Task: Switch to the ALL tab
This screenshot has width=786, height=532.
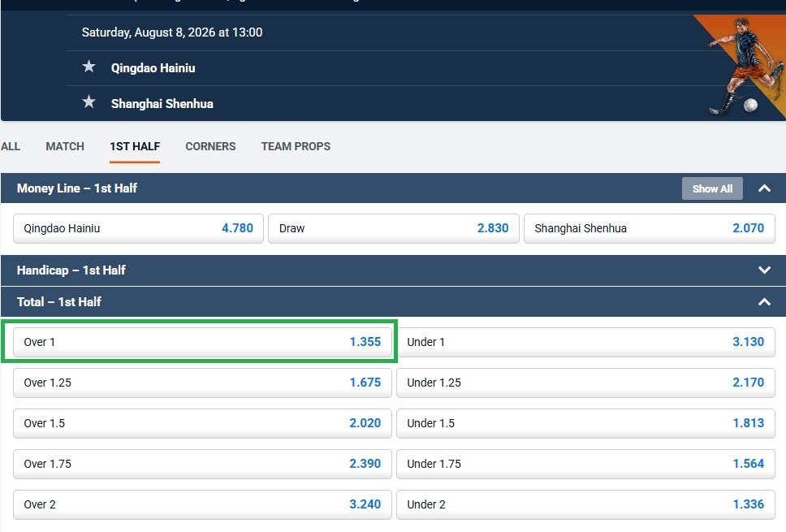Action: pos(11,146)
